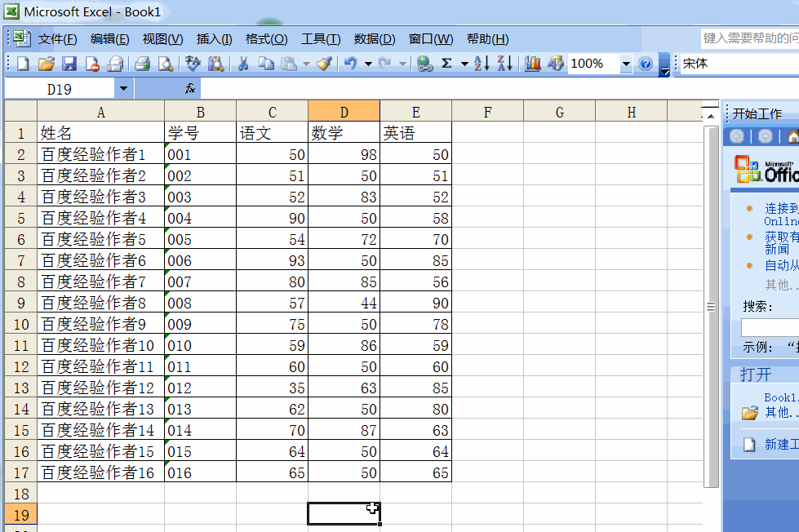The height and width of the screenshot is (532, 799).
Task: Click the fx Insert Function icon
Action: 190,89
